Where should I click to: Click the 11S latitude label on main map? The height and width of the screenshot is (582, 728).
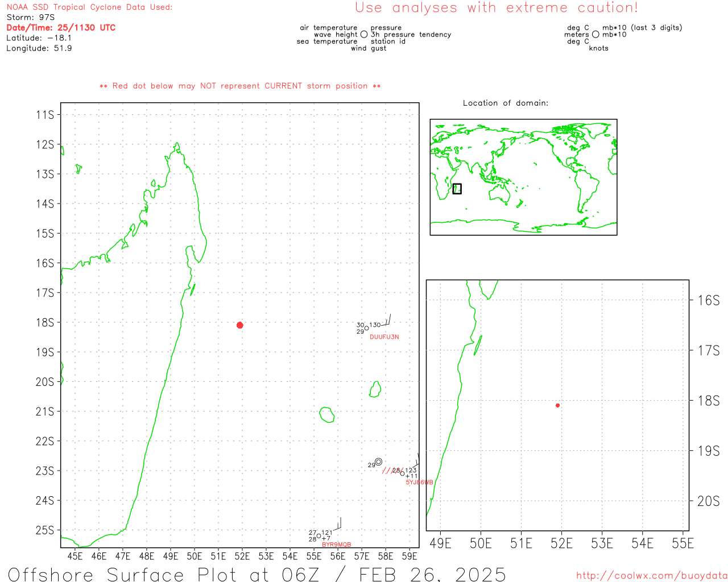(45, 115)
